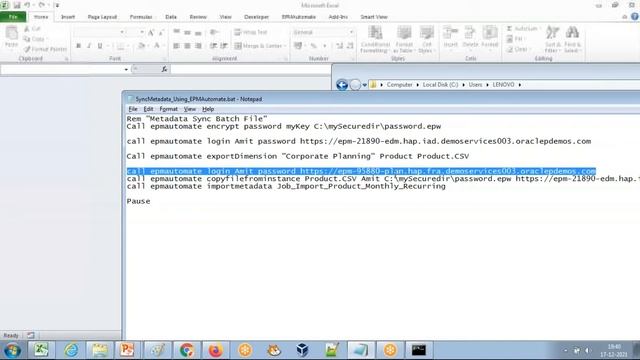
Task: Toggle Center horizontal alignment
Action: tap(187, 46)
